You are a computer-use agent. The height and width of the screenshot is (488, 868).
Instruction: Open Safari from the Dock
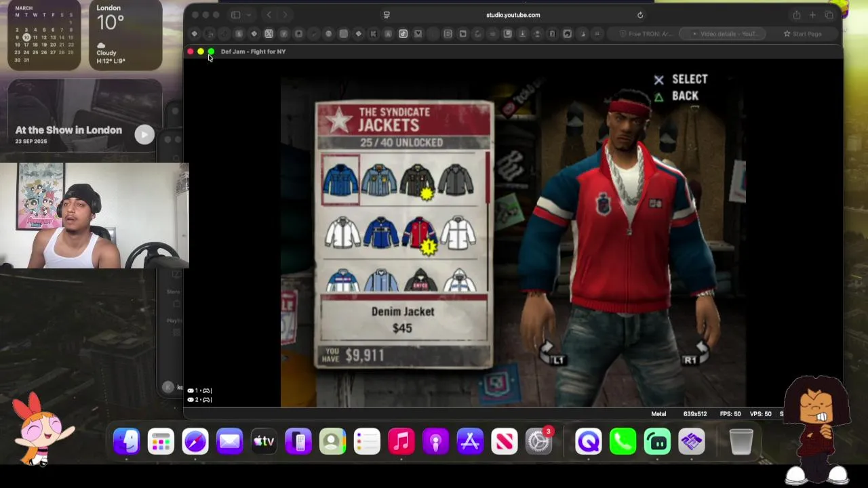(x=195, y=442)
